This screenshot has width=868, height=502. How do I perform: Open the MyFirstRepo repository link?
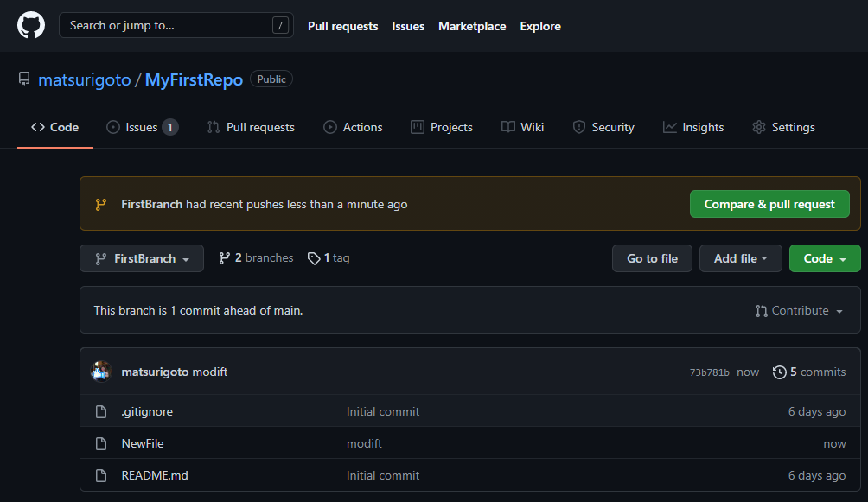(194, 79)
